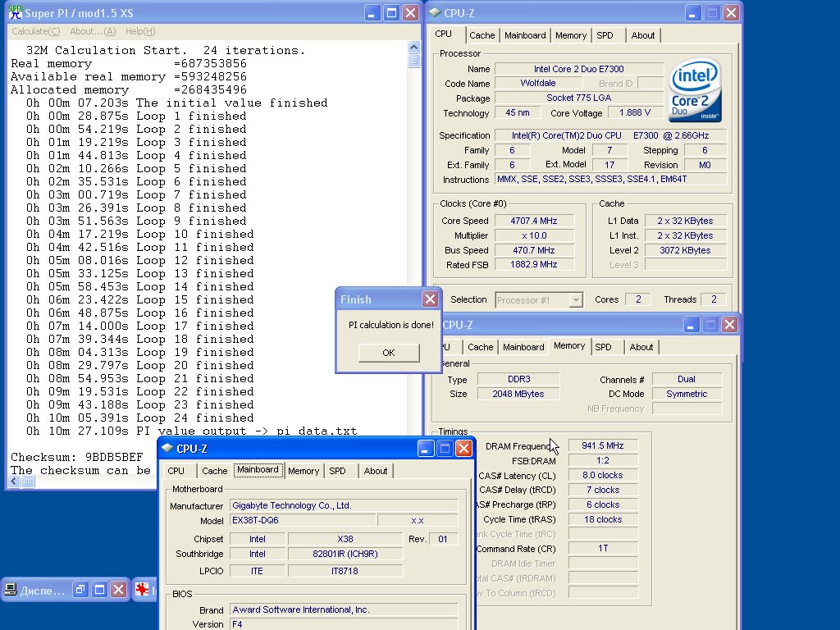Viewport: 840px width, 630px height.
Task: Click the 'Checksum: 9BDB5BEF' line
Action: pos(76,458)
